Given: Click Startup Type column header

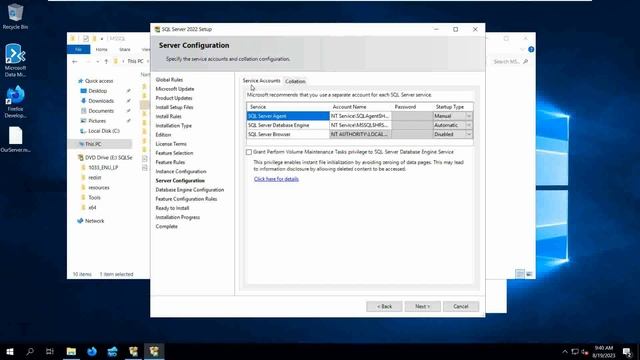Looking at the screenshot, I should point(453,107).
